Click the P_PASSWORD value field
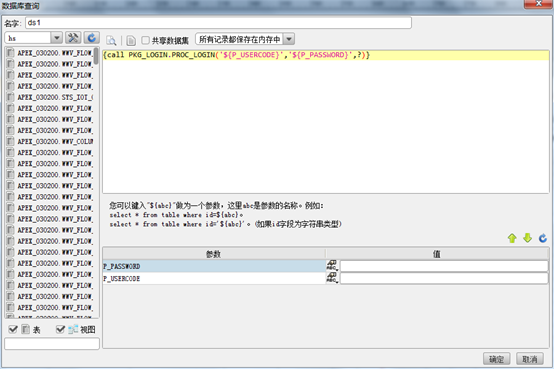This screenshot has width=554, height=369. [x=444, y=266]
